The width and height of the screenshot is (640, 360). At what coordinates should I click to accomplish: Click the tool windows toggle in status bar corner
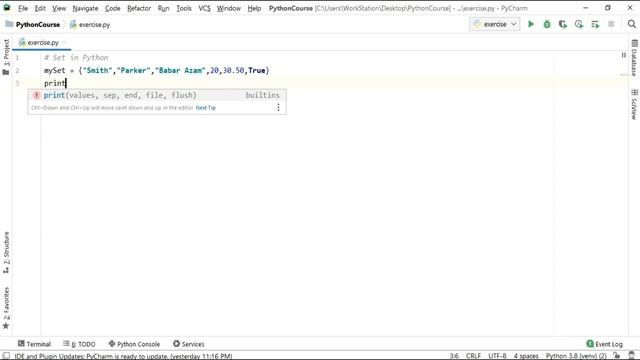coord(6,356)
